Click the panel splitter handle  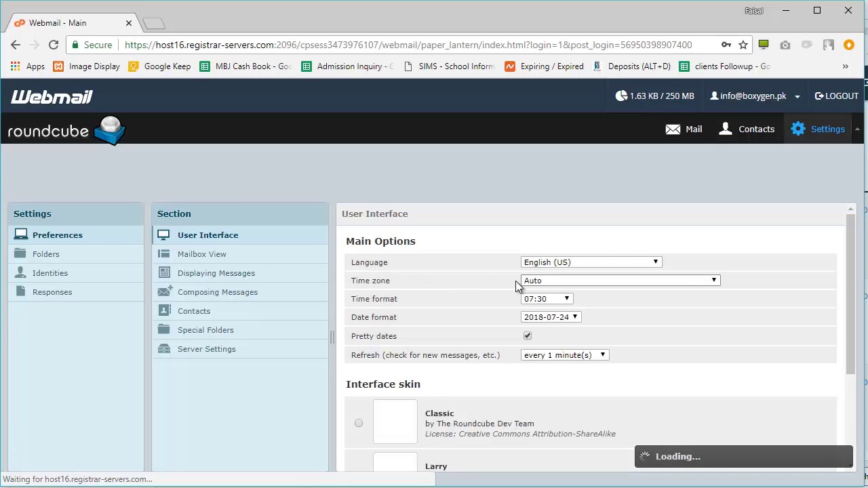(332, 337)
